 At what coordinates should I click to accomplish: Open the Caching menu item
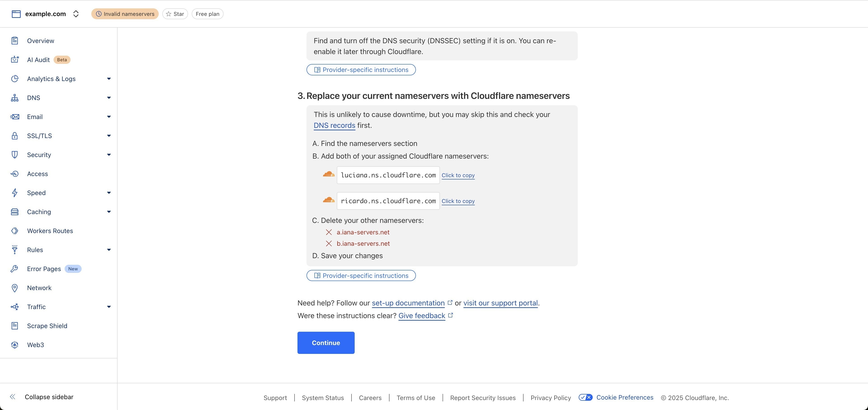pyautogui.click(x=39, y=212)
